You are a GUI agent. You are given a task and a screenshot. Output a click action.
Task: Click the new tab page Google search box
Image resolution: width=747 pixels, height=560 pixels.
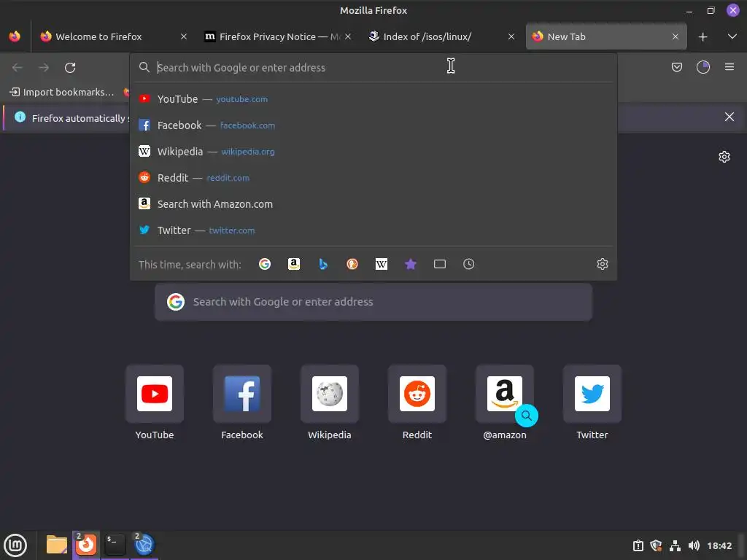[373, 301]
